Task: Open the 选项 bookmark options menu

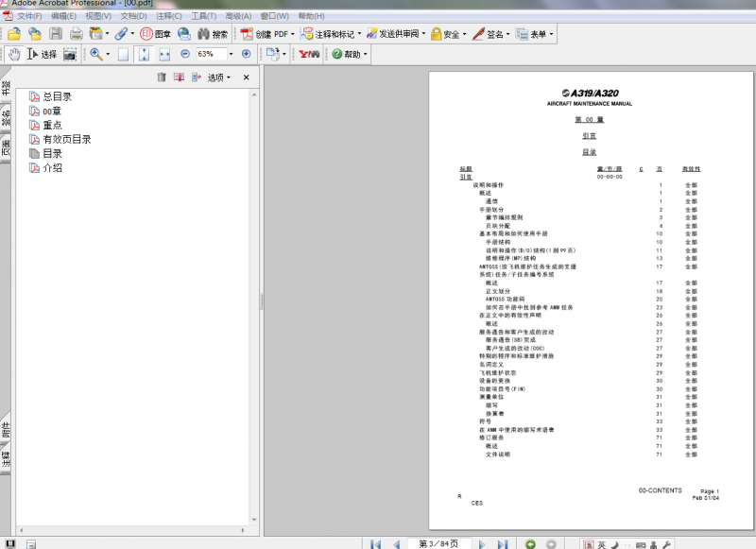Action: click(219, 77)
